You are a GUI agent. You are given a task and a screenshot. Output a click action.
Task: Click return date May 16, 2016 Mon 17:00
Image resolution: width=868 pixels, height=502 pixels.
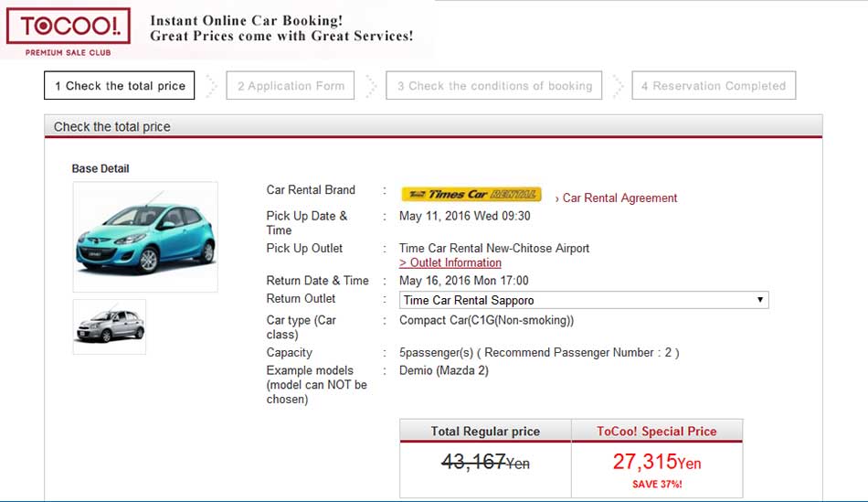point(464,281)
